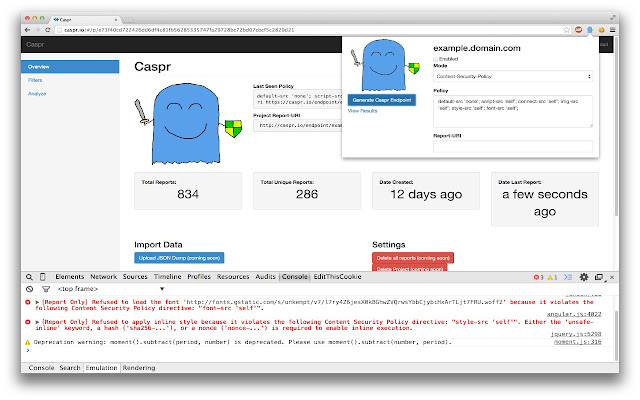Open the angular.js:4022 source link
The height and width of the screenshot is (400, 640).
pos(574,314)
